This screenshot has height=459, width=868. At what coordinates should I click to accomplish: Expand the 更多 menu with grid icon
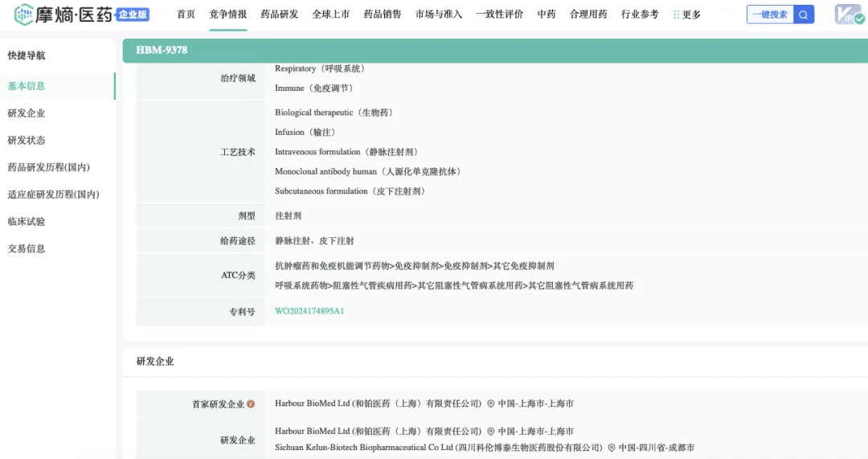pyautogui.click(x=687, y=14)
